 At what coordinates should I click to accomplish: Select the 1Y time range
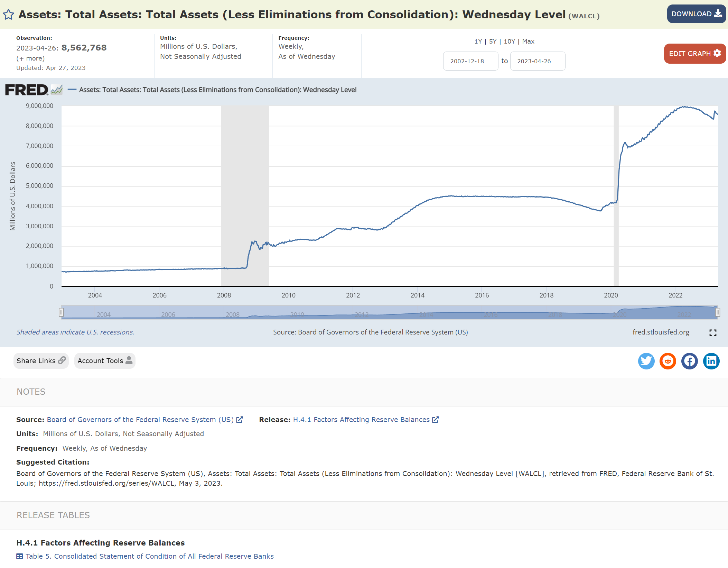coord(478,42)
